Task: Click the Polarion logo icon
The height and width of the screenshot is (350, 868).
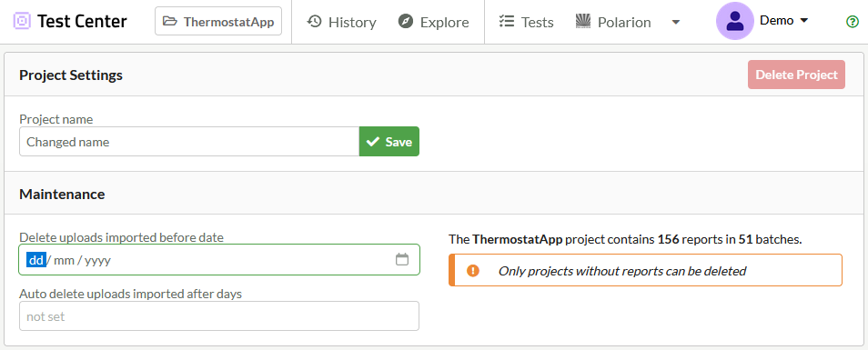Action: coord(583,22)
